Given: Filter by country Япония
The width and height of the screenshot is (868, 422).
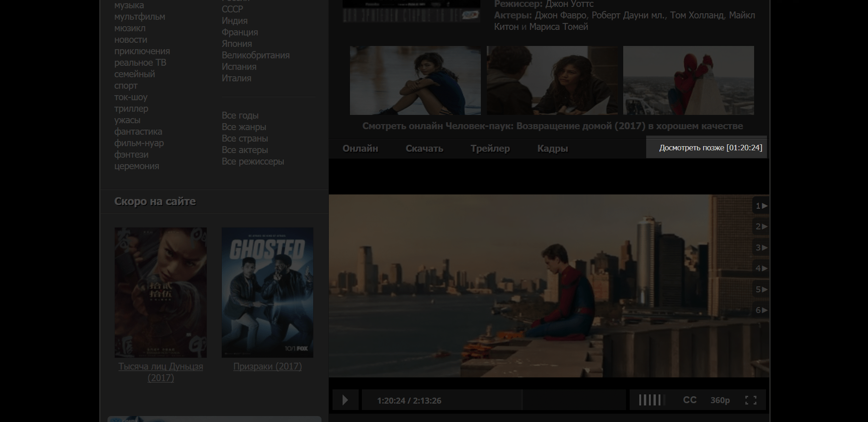Looking at the screenshot, I should (x=237, y=44).
